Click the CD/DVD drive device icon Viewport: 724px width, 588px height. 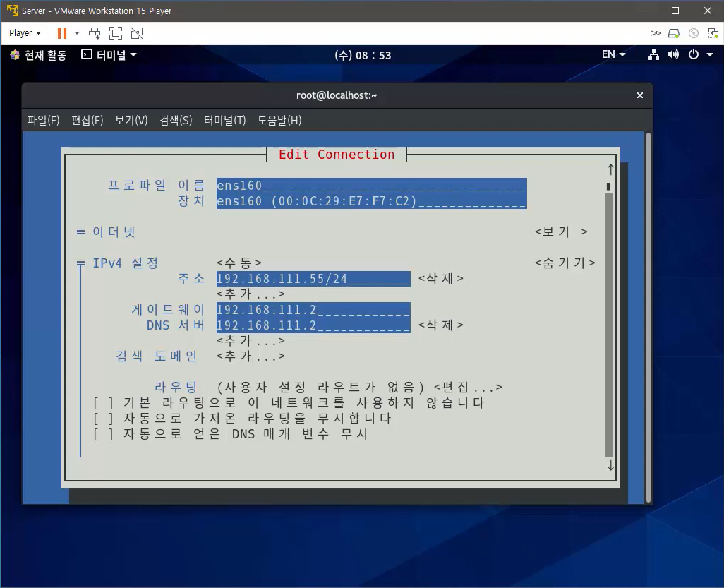[694, 32]
